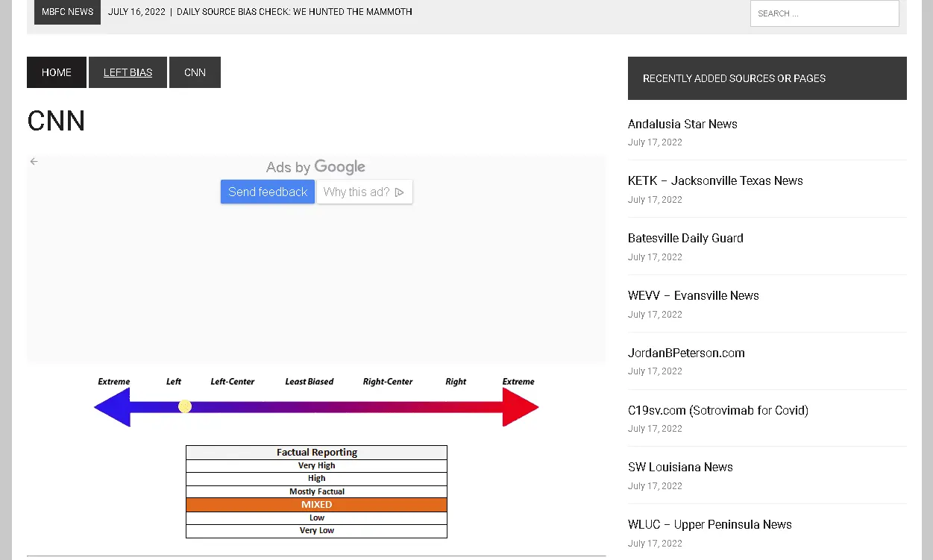Click the yellow bias marker dot
This screenshot has width=933, height=560.
(x=185, y=406)
